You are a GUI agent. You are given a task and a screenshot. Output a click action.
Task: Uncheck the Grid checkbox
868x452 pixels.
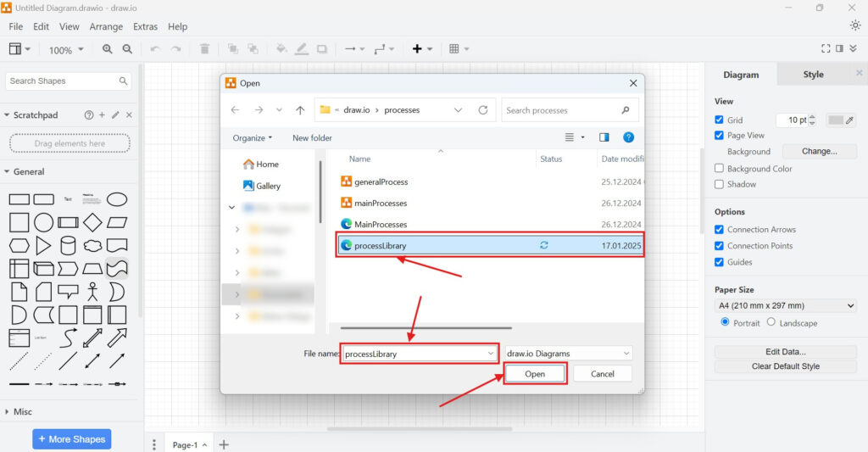719,120
